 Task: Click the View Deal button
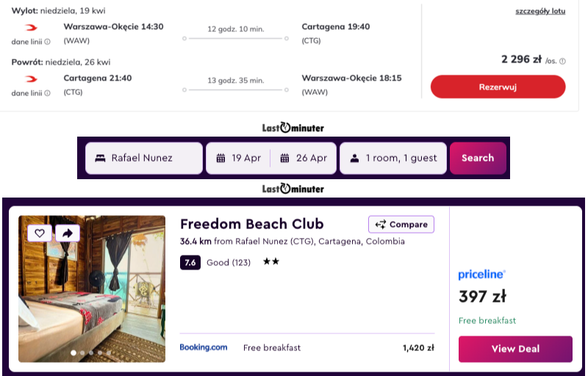[515, 349]
